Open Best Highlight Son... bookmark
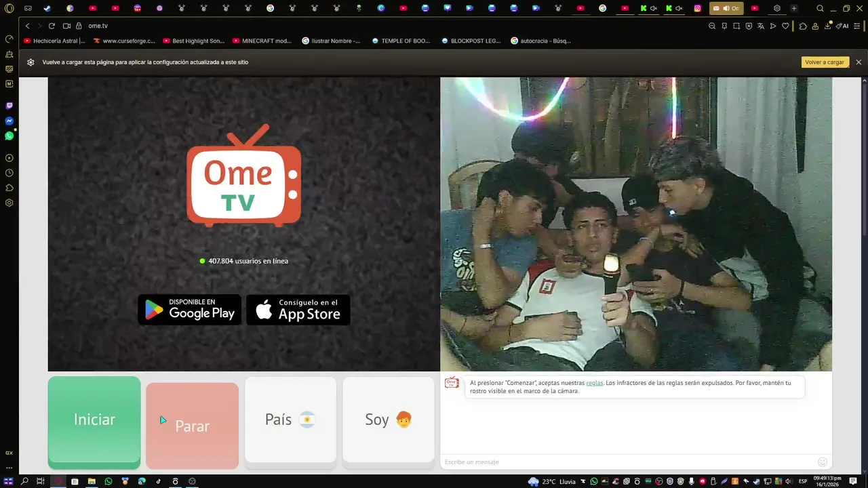 click(194, 41)
